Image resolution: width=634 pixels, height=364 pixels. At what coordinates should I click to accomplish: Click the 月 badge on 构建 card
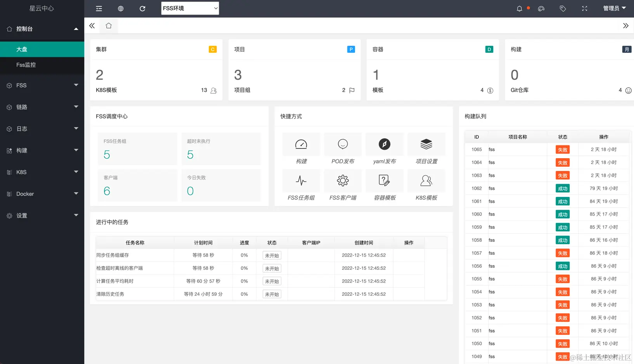(x=627, y=49)
